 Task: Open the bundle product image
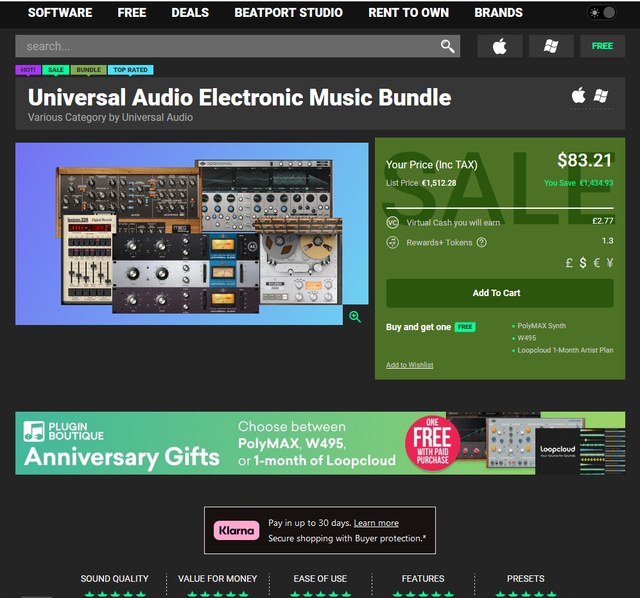pos(192,233)
